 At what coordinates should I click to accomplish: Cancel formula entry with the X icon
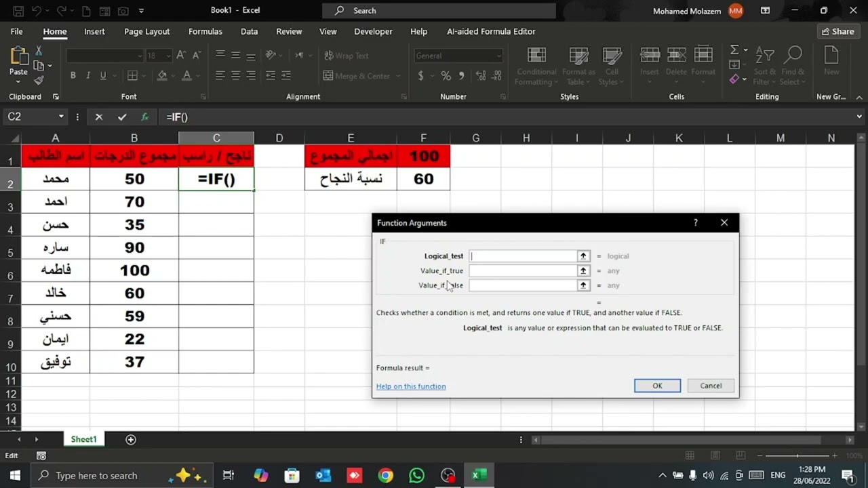point(99,117)
